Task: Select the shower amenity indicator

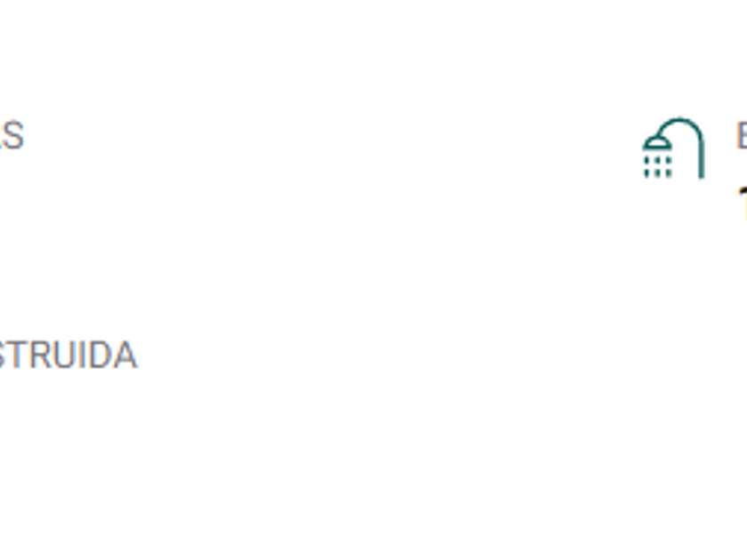Action: 673,149
